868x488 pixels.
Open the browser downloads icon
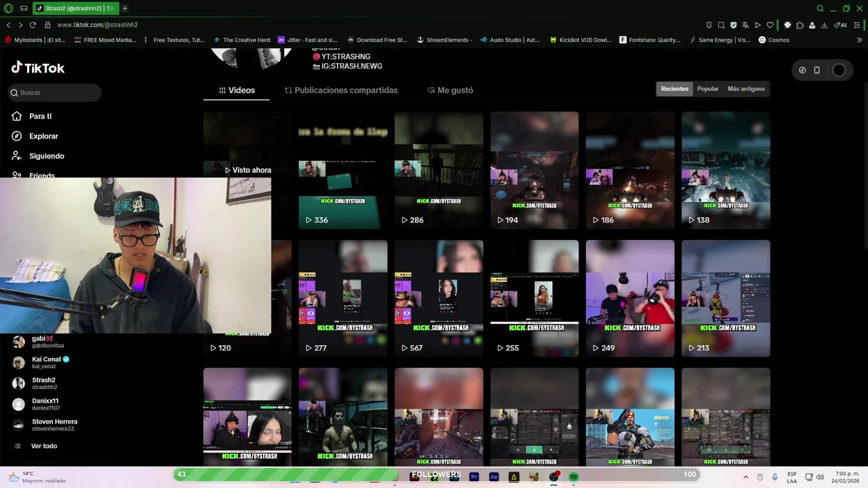pyautogui.click(x=824, y=25)
